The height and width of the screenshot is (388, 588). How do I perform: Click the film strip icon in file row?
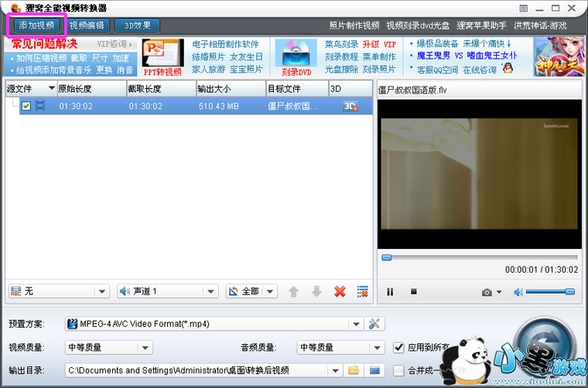(x=40, y=106)
